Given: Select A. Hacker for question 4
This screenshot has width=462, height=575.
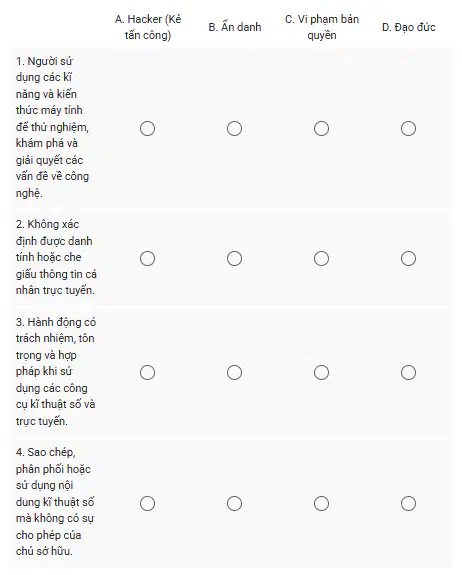Looking at the screenshot, I should 147,503.
